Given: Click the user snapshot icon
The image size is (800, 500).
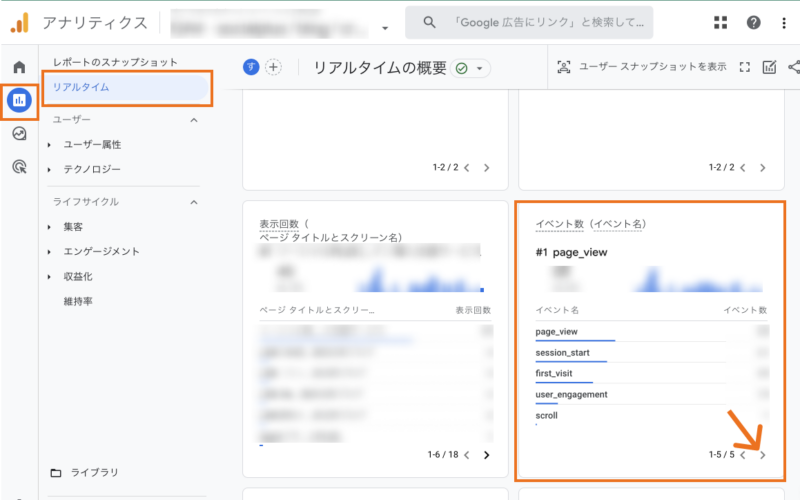Looking at the screenshot, I should click(x=563, y=67).
